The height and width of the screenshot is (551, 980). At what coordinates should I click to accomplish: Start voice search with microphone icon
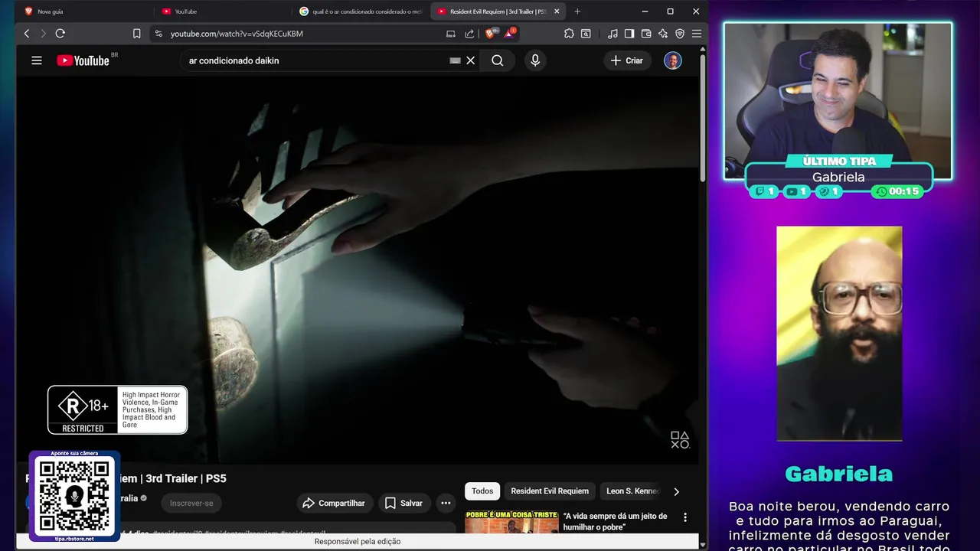pyautogui.click(x=535, y=60)
